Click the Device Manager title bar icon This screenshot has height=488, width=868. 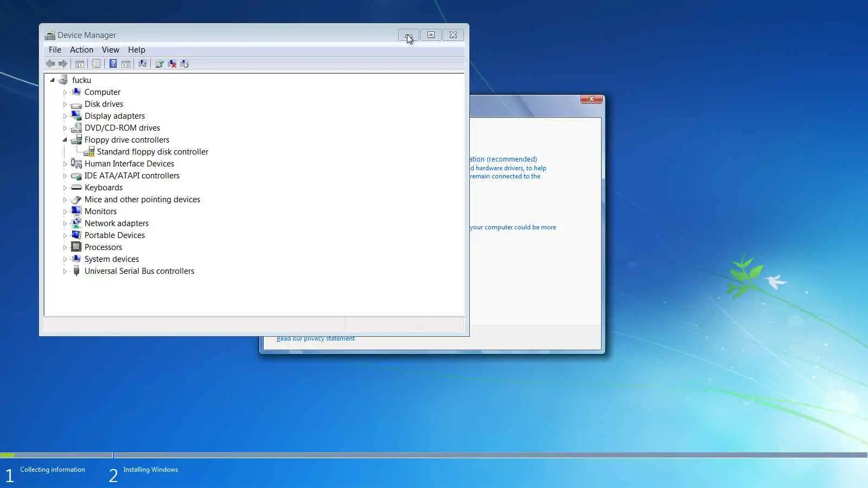(50, 35)
